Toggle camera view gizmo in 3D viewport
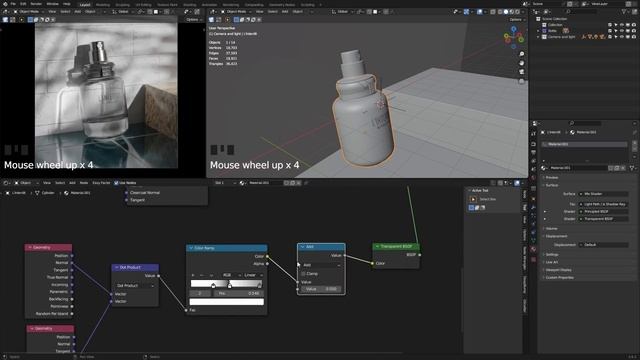640x360 pixels. click(x=521, y=72)
